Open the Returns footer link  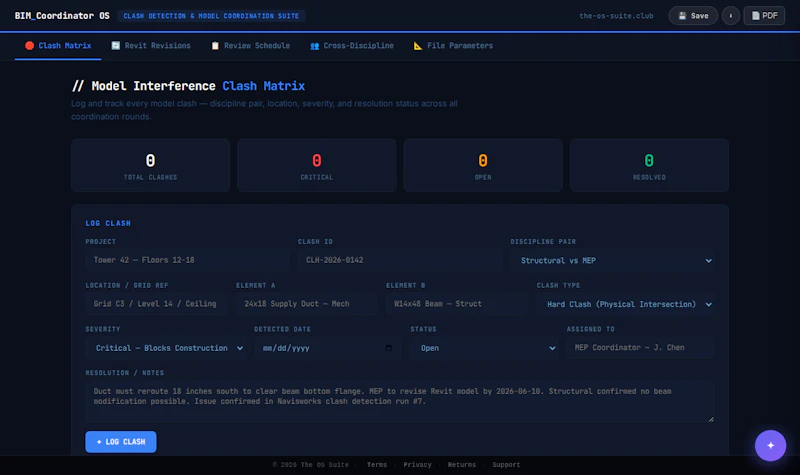coord(462,465)
